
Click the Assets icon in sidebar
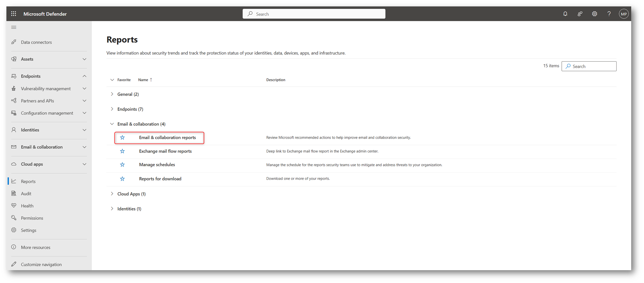pyautogui.click(x=14, y=59)
